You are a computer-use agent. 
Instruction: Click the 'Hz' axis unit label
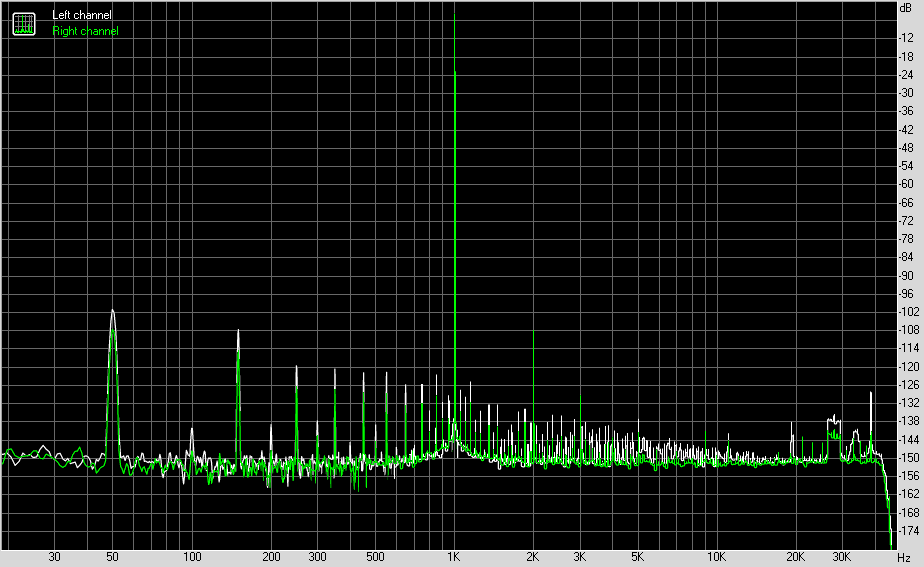(x=903, y=557)
